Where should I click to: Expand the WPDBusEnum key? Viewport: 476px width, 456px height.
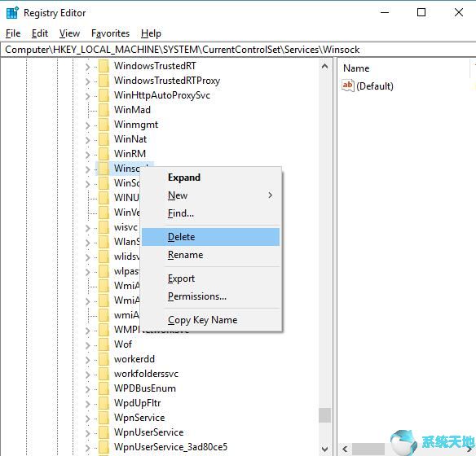(88, 389)
